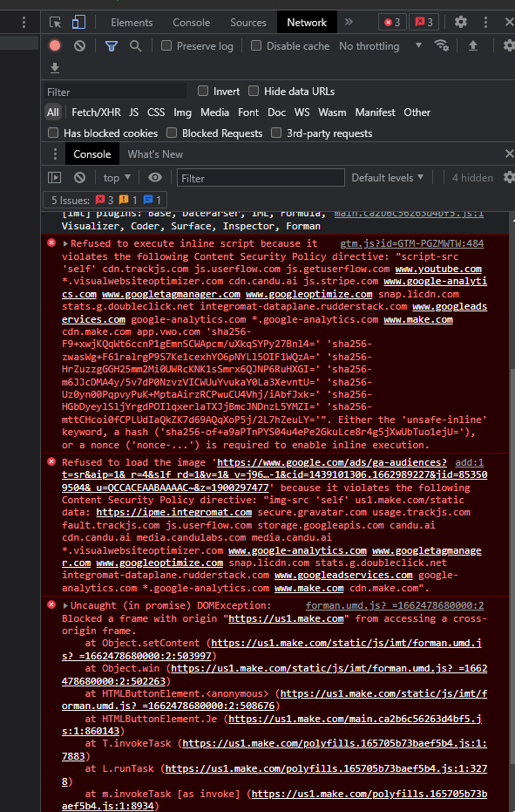The width and height of the screenshot is (515, 812).
Task: Click the create live expression eye icon
Action: (x=155, y=178)
